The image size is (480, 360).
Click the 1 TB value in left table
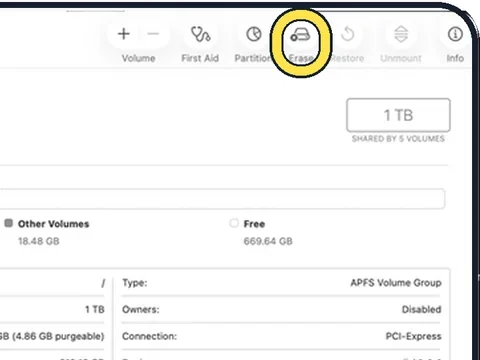click(95, 310)
